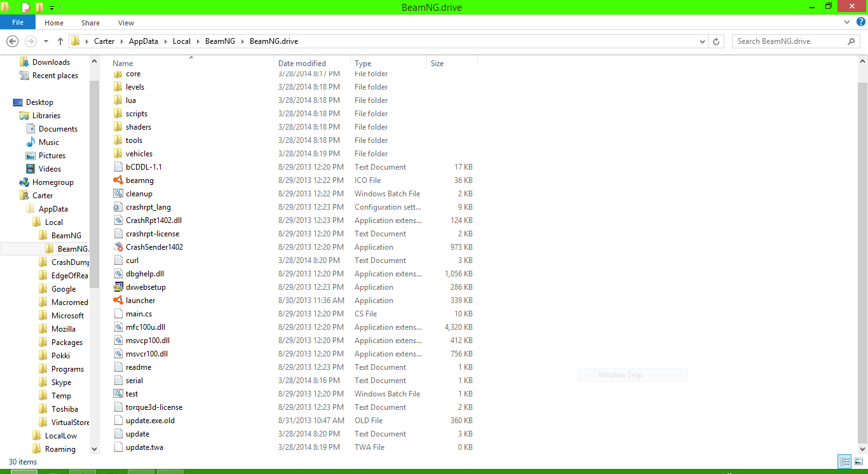This screenshot has width=868, height=474.
Task: Open the Share ribbon tab
Action: coord(90,23)
